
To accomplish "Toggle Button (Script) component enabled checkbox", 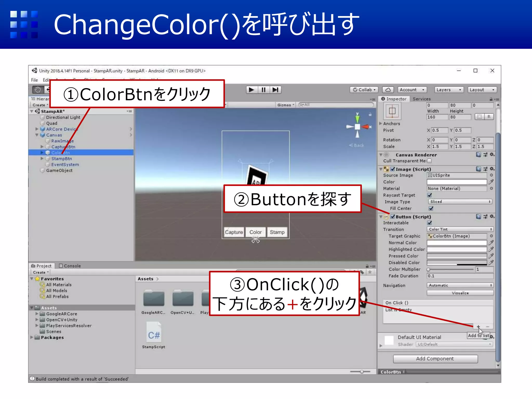I will [x=393, y=217].
